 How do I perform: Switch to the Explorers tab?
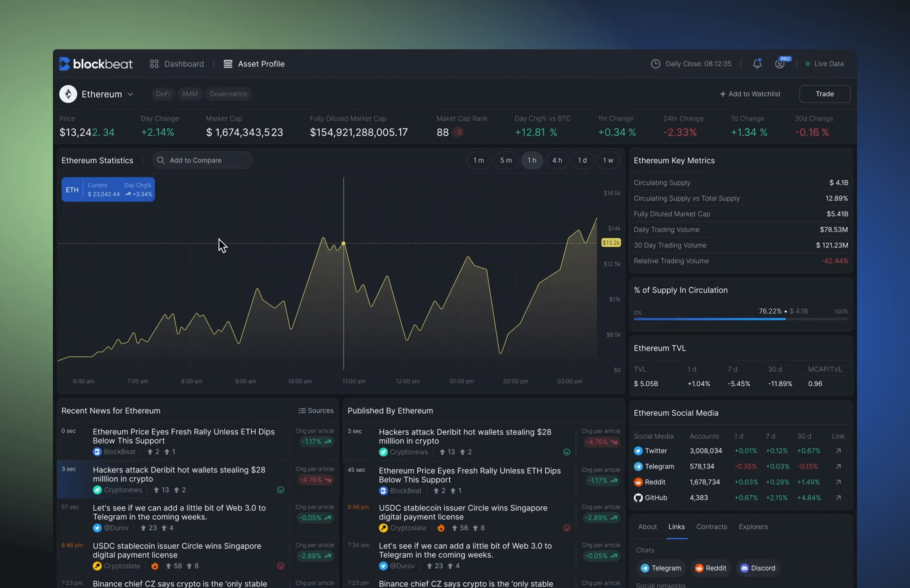point(753,527)
